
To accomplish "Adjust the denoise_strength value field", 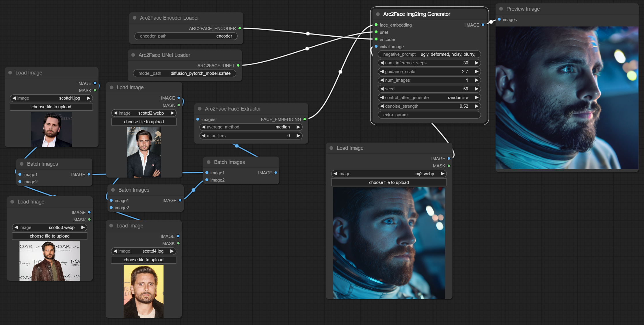I will (429, 106).
